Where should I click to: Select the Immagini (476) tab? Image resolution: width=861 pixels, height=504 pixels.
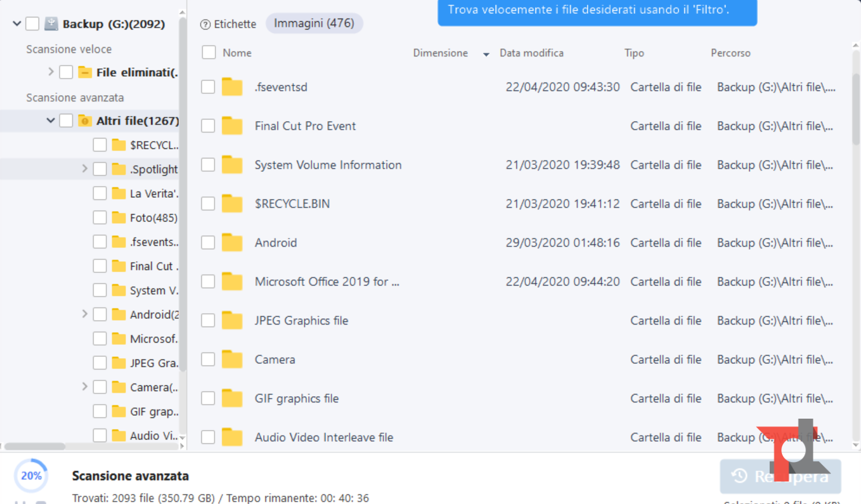point(314,23)
